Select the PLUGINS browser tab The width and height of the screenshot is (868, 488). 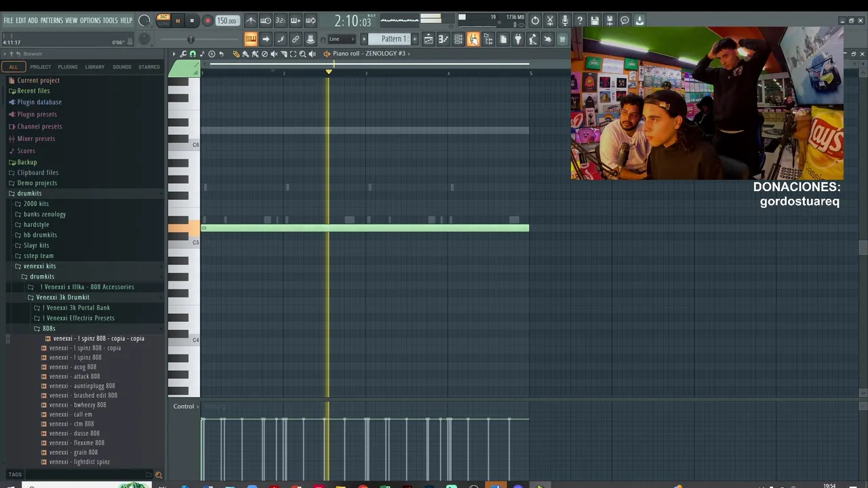pos(68,66)
